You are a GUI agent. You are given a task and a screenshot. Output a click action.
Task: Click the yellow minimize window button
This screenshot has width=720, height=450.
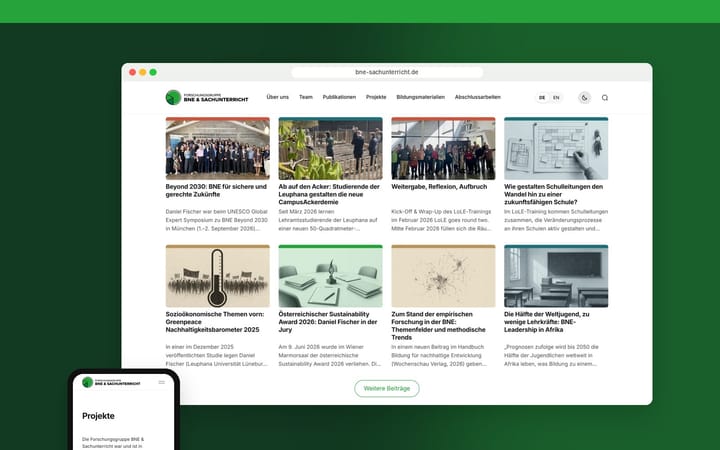[143, 72]
